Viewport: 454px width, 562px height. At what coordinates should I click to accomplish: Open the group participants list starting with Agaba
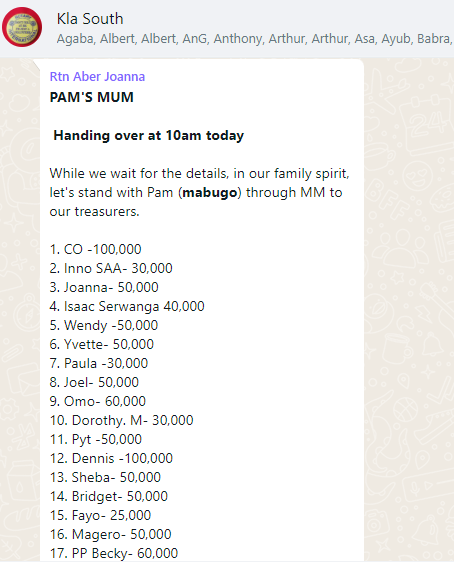(x=255, y=38)
